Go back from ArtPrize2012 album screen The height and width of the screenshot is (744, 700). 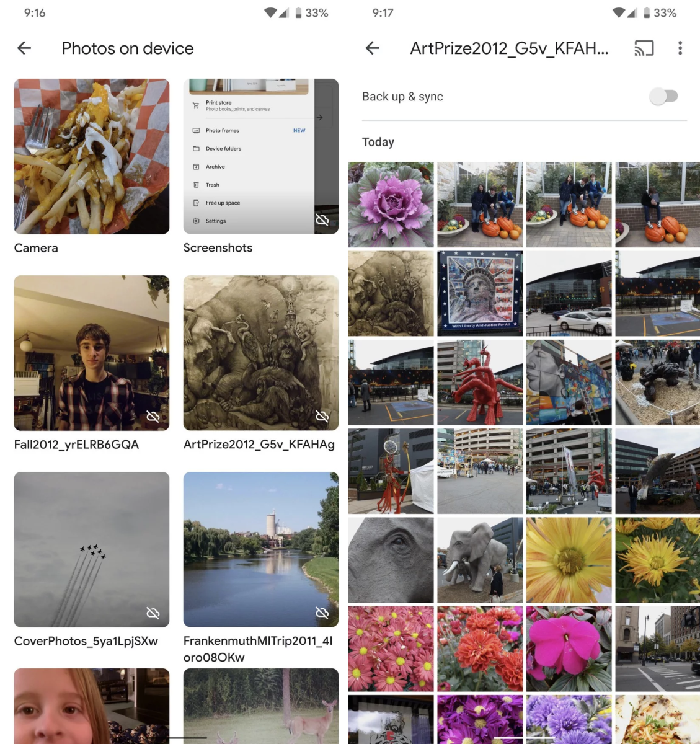coord(373,48)
